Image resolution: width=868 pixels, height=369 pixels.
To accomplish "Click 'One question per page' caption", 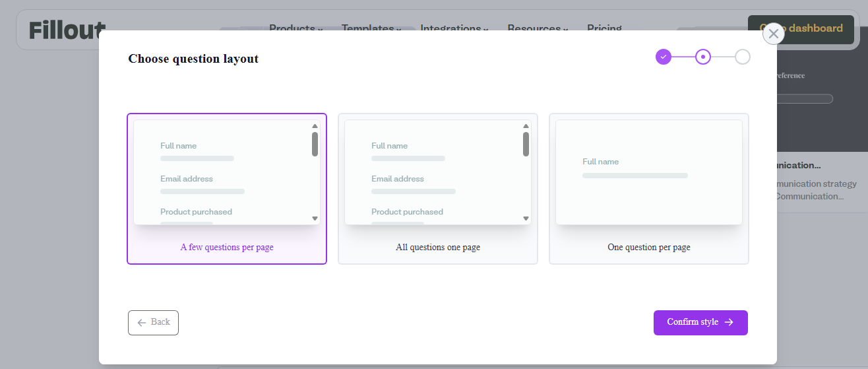I will (x=649, y=248).
